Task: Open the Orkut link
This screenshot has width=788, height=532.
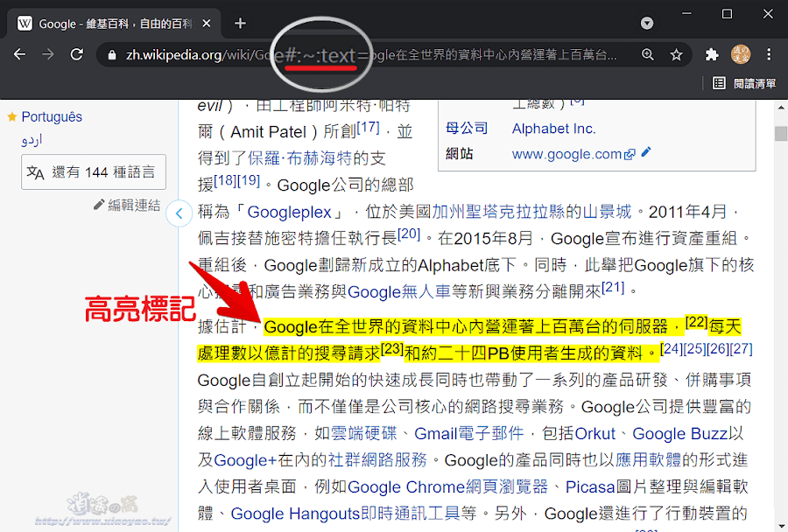Action: (595, 433)
